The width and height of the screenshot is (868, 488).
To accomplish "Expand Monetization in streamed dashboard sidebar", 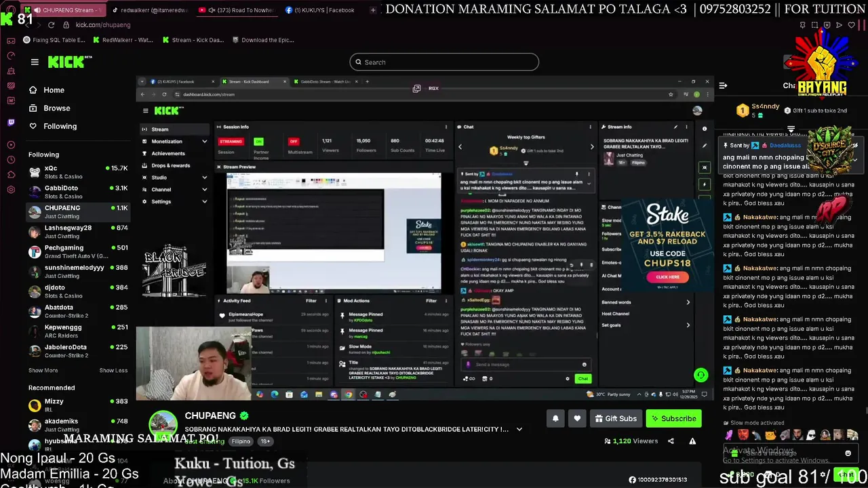I will (175, 142).
